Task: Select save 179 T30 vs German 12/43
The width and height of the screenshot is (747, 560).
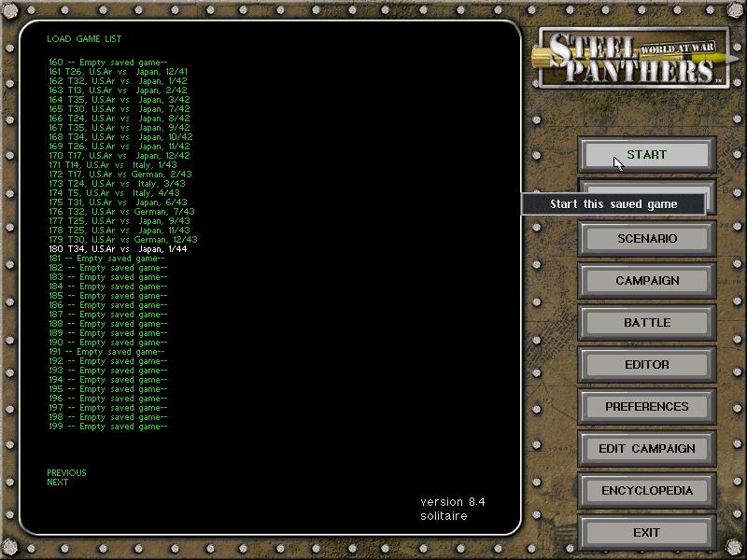Action: click(123, 240)
